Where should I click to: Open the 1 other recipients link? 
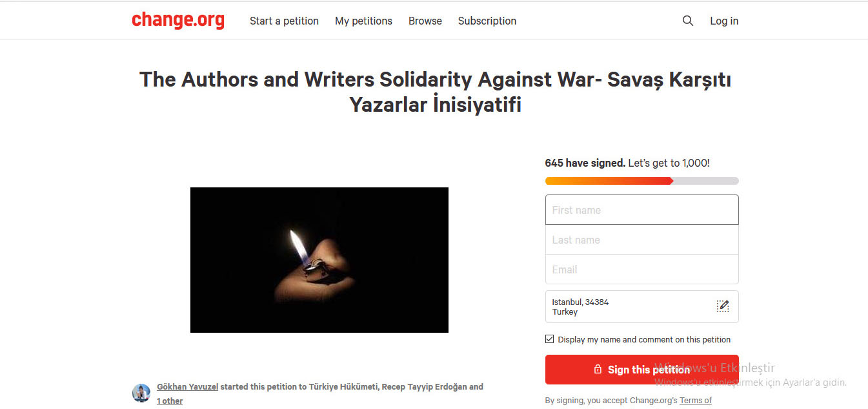coord(170,401)
